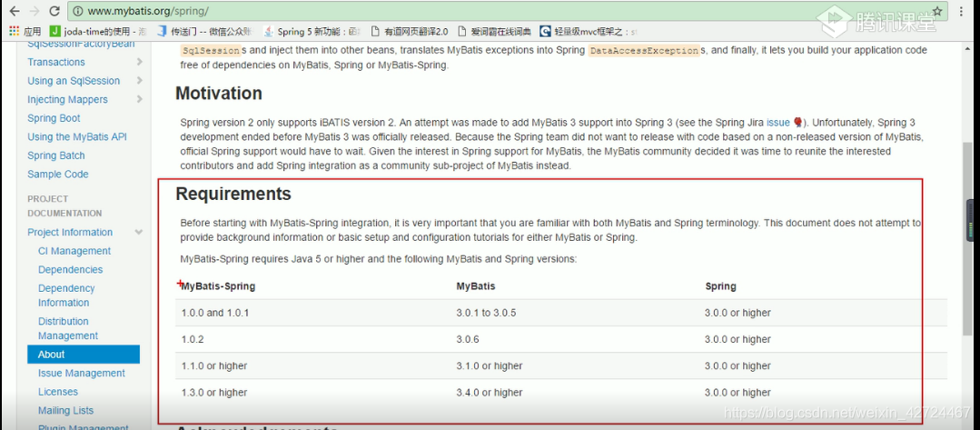Open the Transactions sidebar link

pyautogui.click(x=56, y=62)
